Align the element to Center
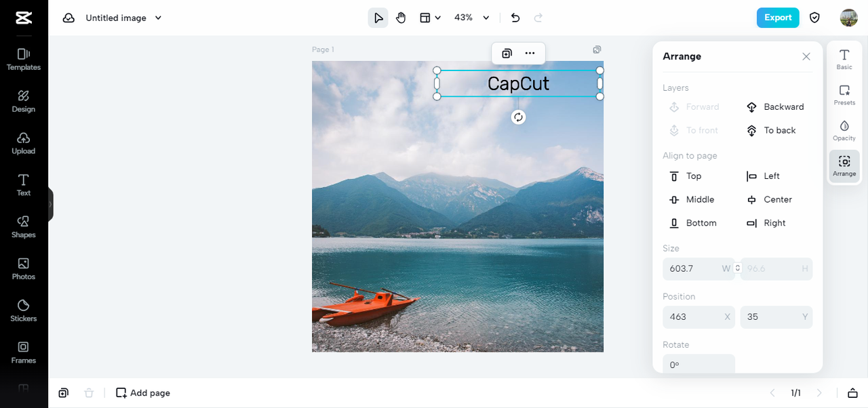The image size is (868, 408). (769, 199)
